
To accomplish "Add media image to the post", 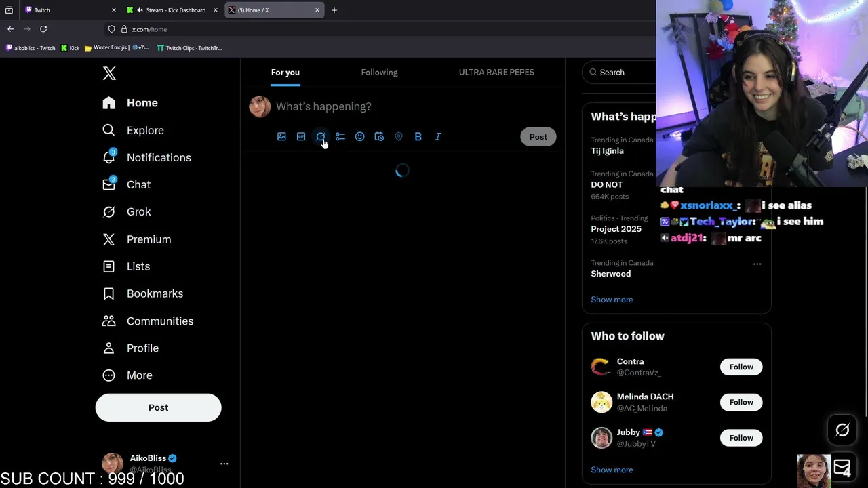I will click(281, 136).
